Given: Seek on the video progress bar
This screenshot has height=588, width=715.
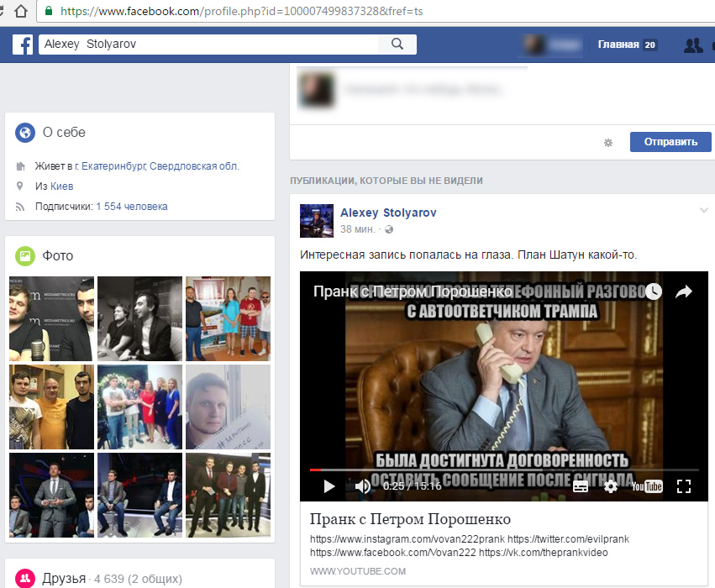Looking at the screenshot, I should (504, 470).
